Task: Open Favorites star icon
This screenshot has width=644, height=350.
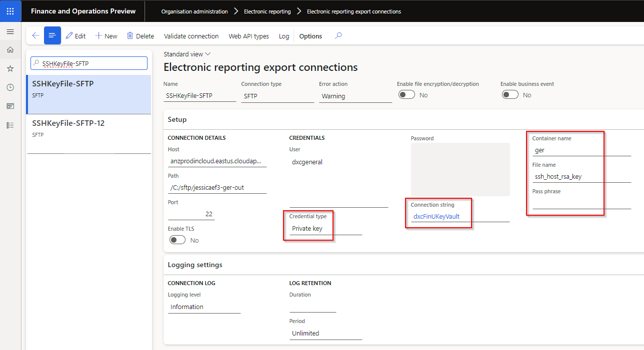Action: click(10, 68)
